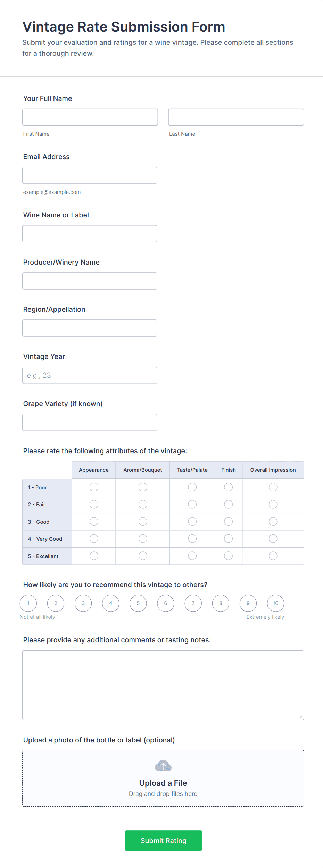Click into the Email Address field
Viewport: 323px width, 868px height.
click(90, 175)
